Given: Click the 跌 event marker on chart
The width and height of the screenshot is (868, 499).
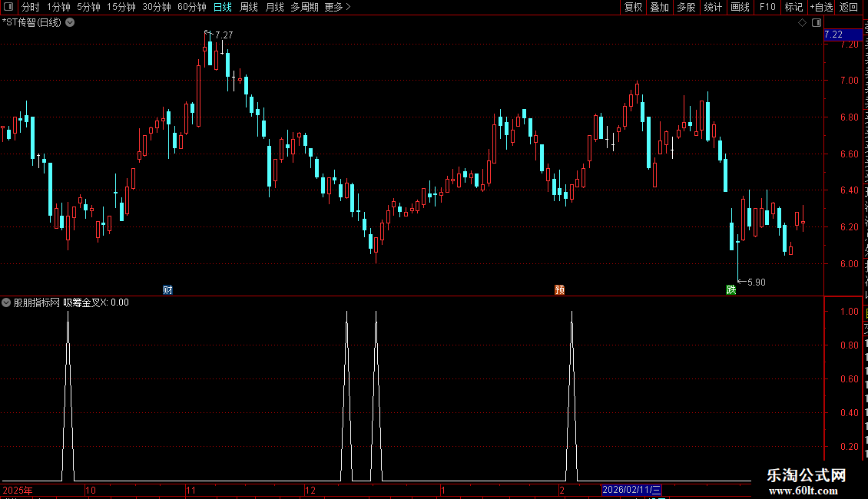Looking at the screenshot, I should [731, 290].
